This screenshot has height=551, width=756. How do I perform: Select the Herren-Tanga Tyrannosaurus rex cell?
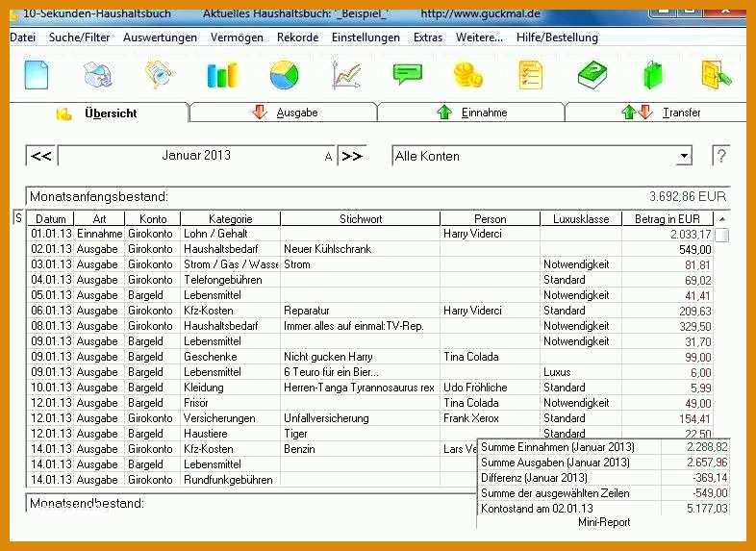(x=359, y=388)
